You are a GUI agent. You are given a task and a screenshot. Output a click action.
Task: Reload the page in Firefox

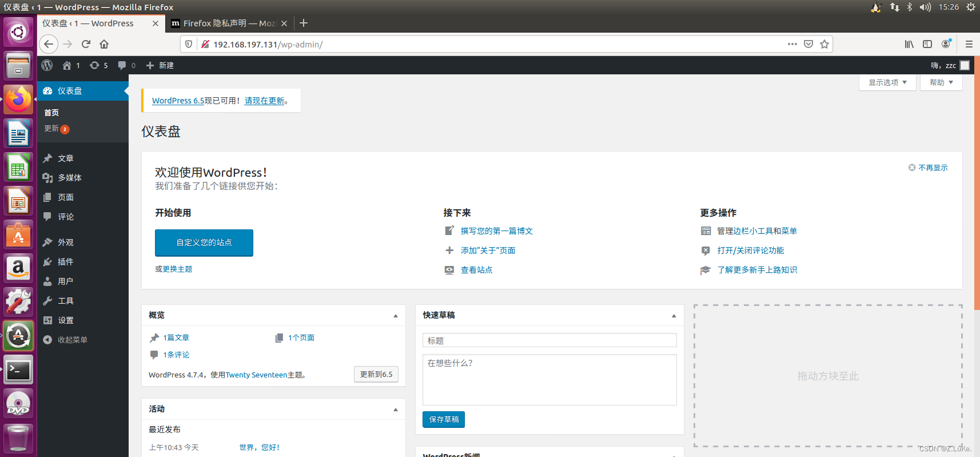(x=86, y=44)
